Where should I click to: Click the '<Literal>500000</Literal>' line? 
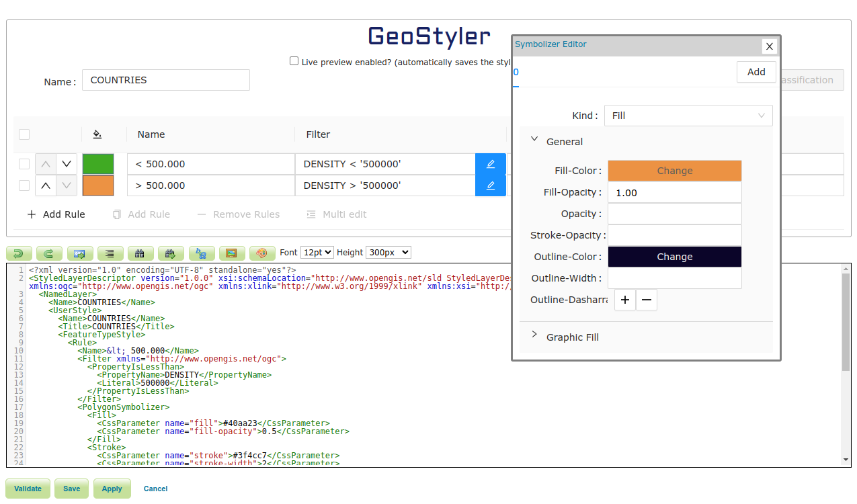tap(157, 383)
